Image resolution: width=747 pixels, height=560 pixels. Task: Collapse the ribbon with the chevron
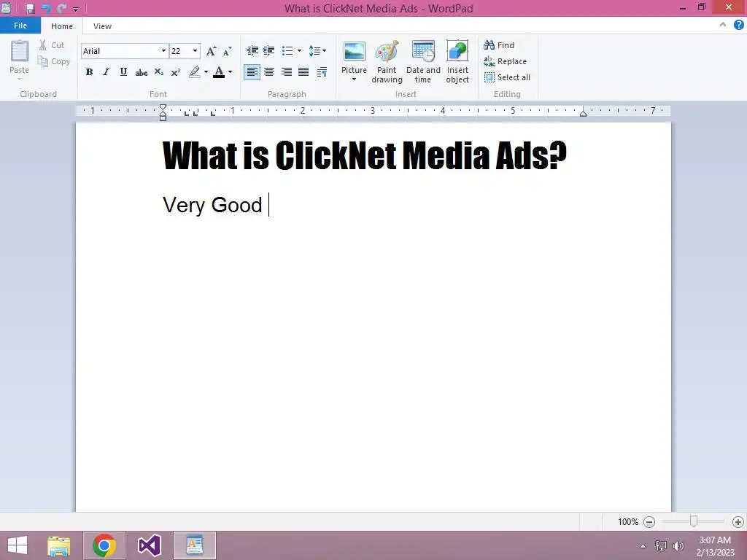(723, 25)
